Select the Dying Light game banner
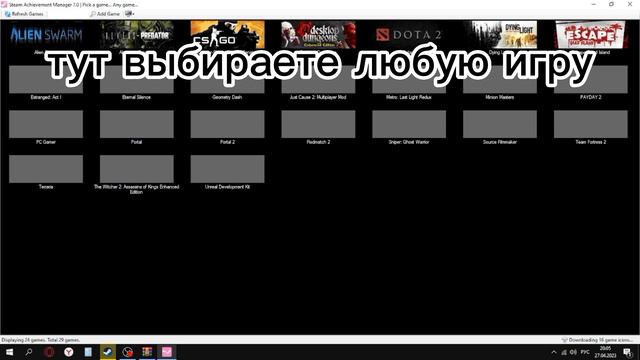The width and height of the screenshot is (640, 360). [500, 35]
